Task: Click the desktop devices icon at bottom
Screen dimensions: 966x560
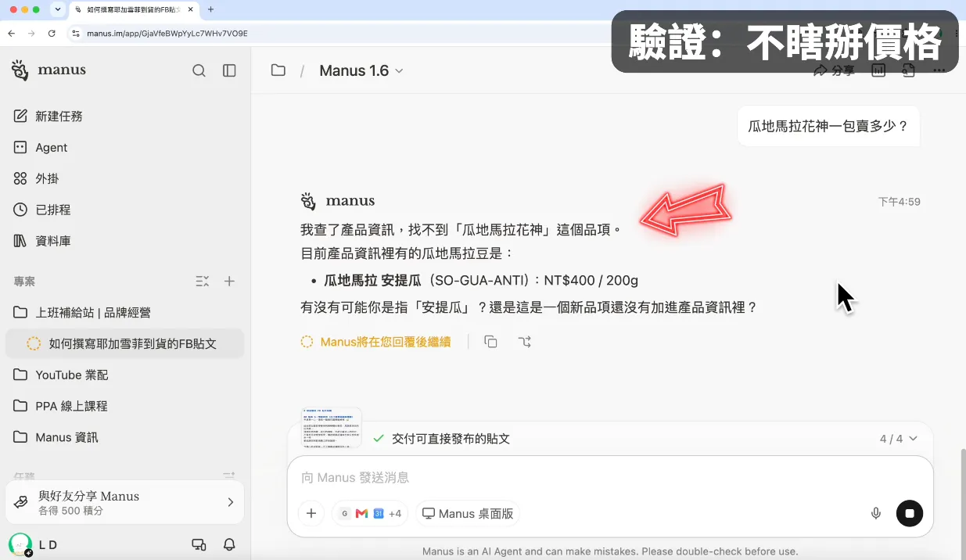Action: click(x=199, y=544)
